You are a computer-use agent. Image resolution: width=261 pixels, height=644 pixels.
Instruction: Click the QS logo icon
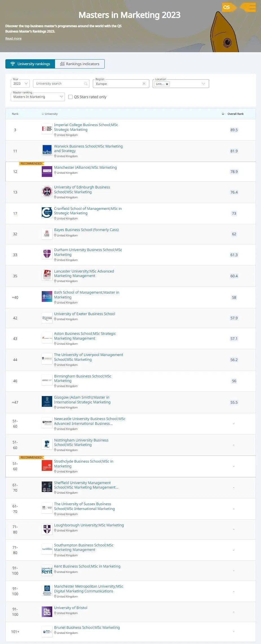[x=227, y=7]
